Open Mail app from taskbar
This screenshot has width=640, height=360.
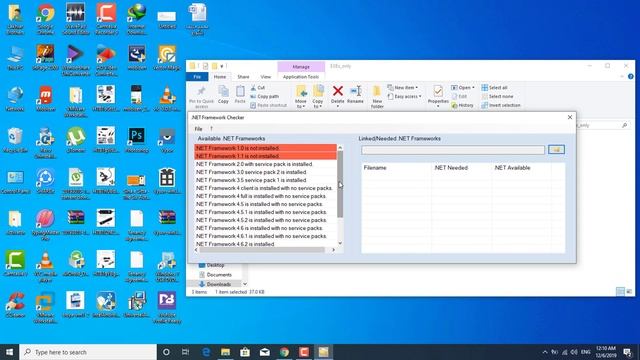264,352
